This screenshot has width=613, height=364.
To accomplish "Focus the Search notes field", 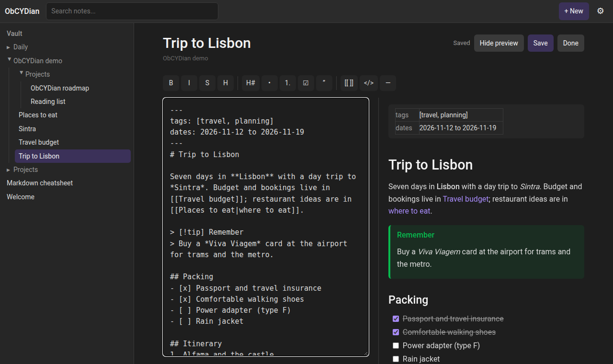I will 132,11.
